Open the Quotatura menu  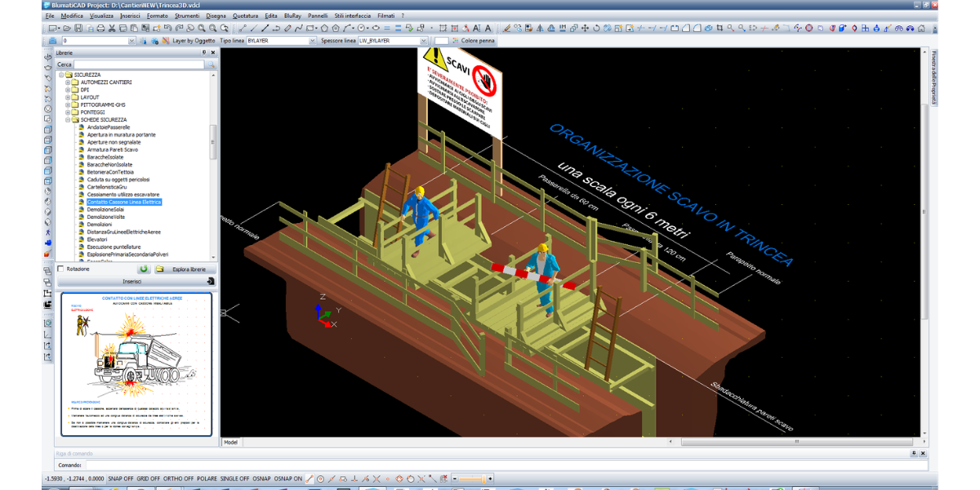coord(245,16)
